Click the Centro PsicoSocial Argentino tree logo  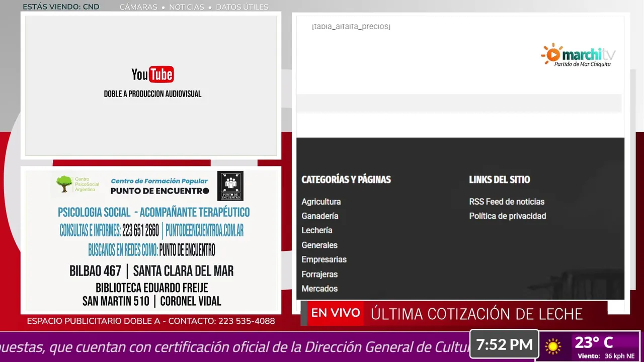[x=64, y=184]
